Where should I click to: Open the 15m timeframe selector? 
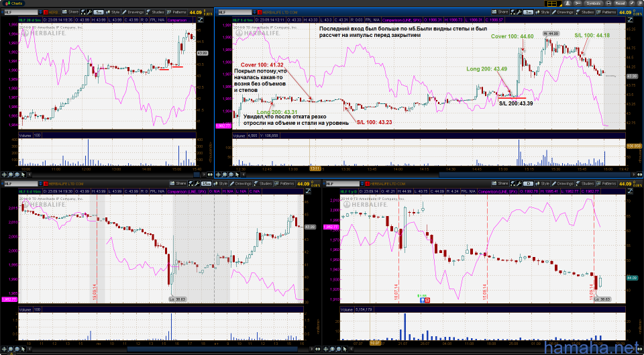207,184
